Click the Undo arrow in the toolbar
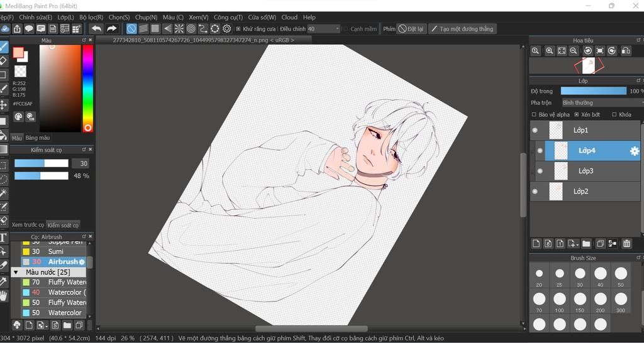 tap(96, 29)
